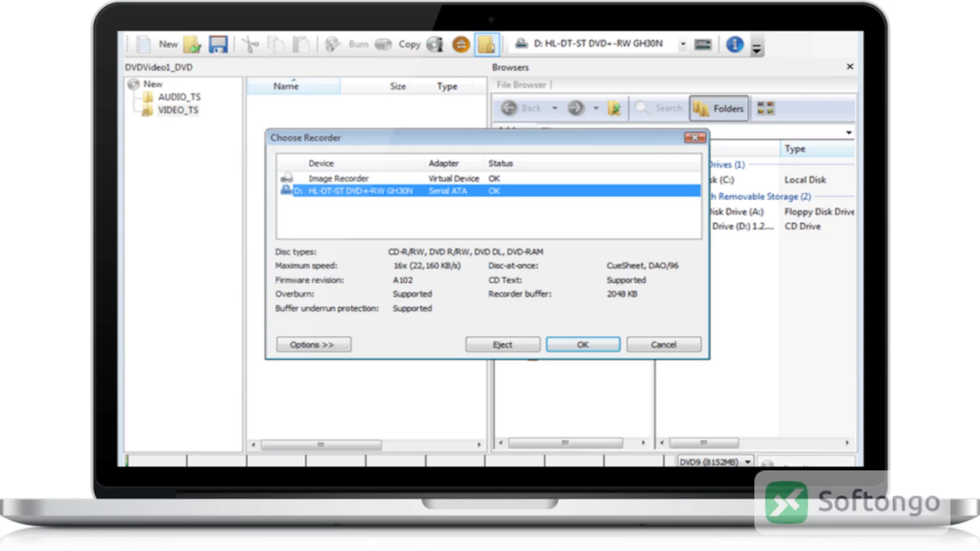Open the Back history dropdown arrow
Viewport: 980px width, 551px height.
pos(554,108)
